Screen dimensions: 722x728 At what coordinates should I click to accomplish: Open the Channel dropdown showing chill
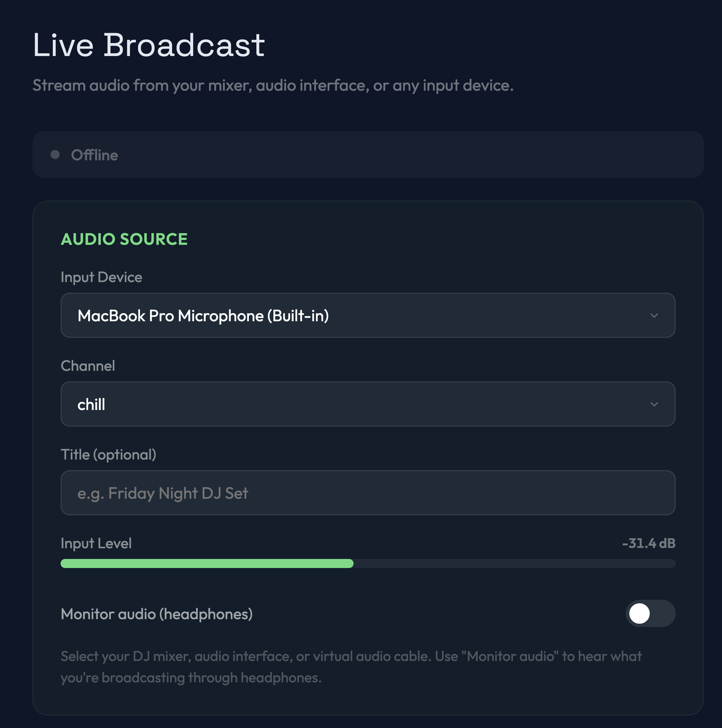367,404
